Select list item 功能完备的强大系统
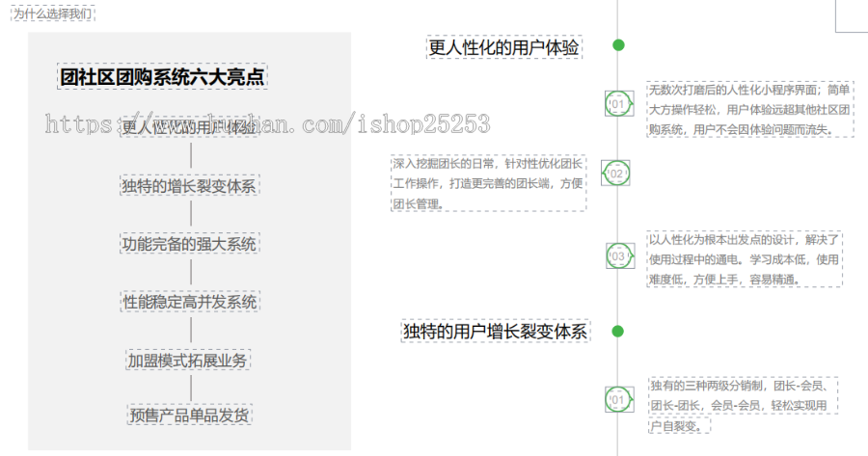The width and height of the screenshot is (868, 456). coord(189,244)
